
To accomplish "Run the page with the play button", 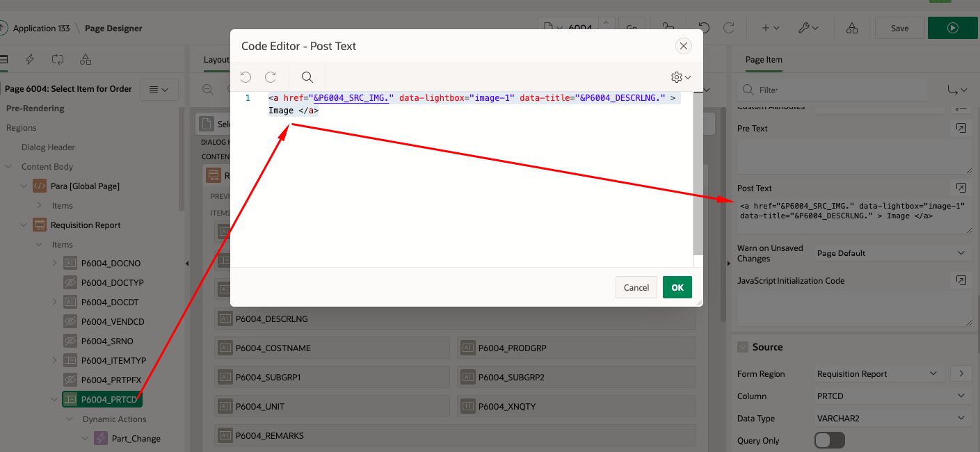I will [952, 29].
